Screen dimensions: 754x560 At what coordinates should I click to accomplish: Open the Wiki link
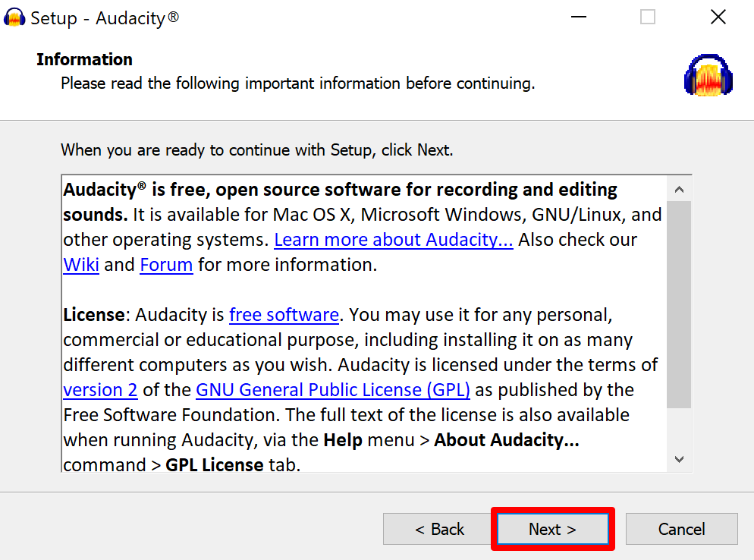coord(81,265)
